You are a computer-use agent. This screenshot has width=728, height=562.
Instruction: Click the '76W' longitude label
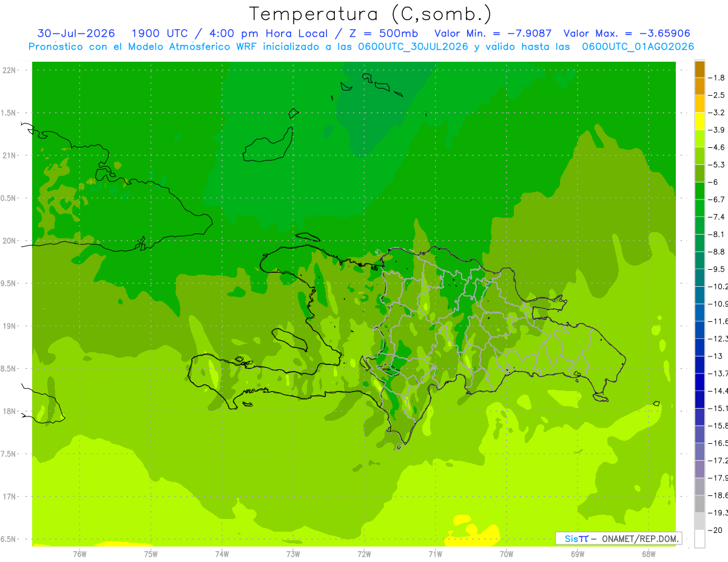(x=79, y=554)
